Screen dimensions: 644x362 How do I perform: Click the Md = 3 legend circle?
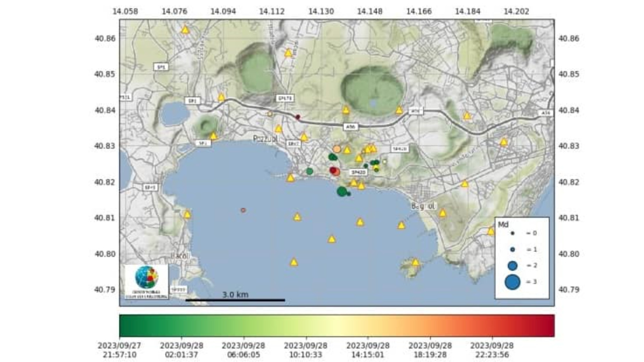tap(512, 282)
